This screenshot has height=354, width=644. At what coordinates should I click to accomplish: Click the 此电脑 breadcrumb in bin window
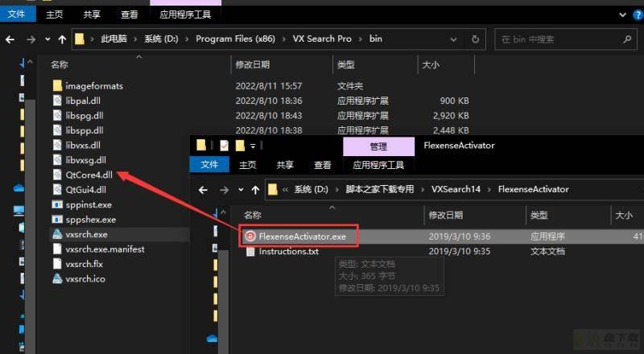click(x=114, y=39)
